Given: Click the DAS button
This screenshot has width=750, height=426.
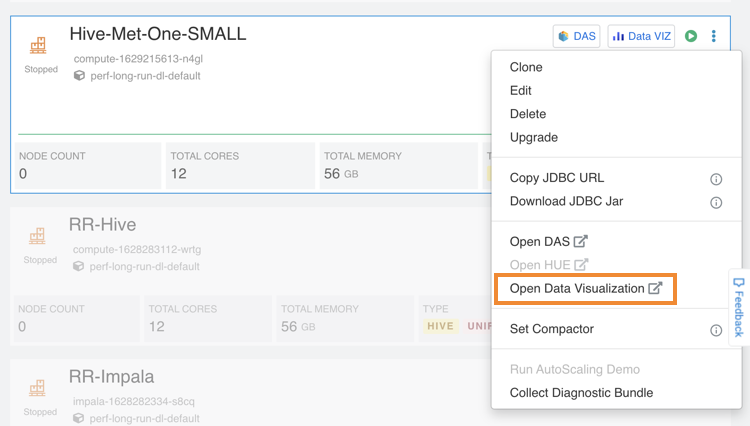Looking at the screenshot, I should [x=577, y=37].
